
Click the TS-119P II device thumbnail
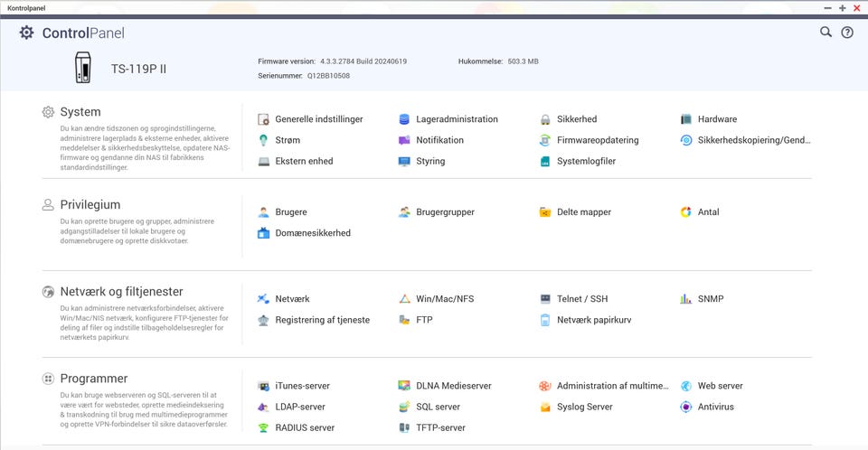(x=83, y=68)
